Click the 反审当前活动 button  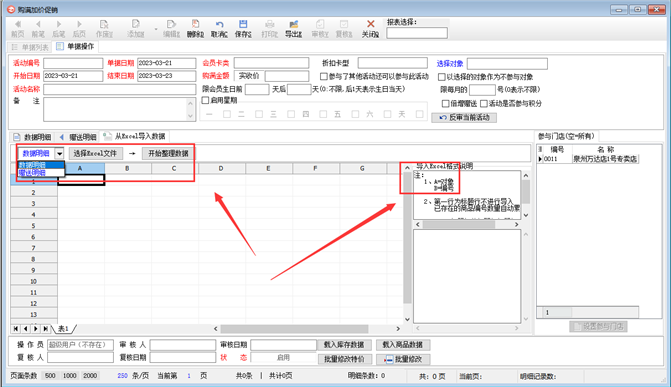464,117
